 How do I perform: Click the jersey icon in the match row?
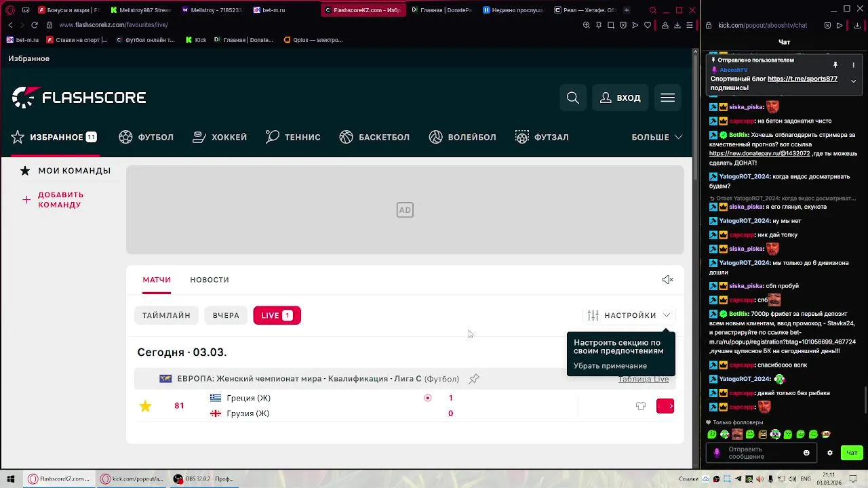coord(641,406)
